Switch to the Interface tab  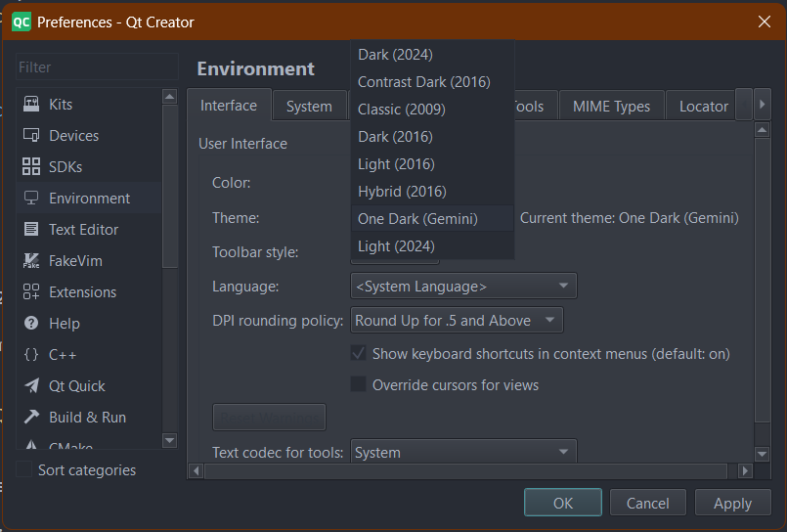pyautogui.click(x=229, y=106)
